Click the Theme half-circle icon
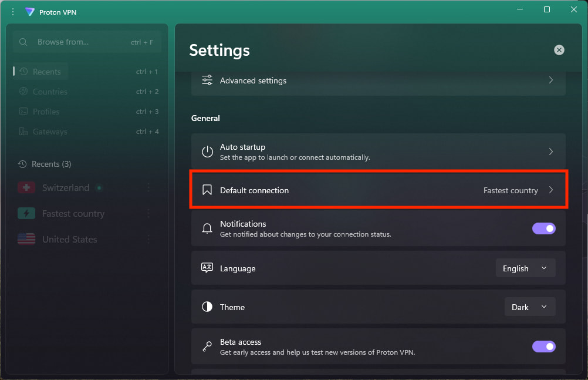 point(207,307)
